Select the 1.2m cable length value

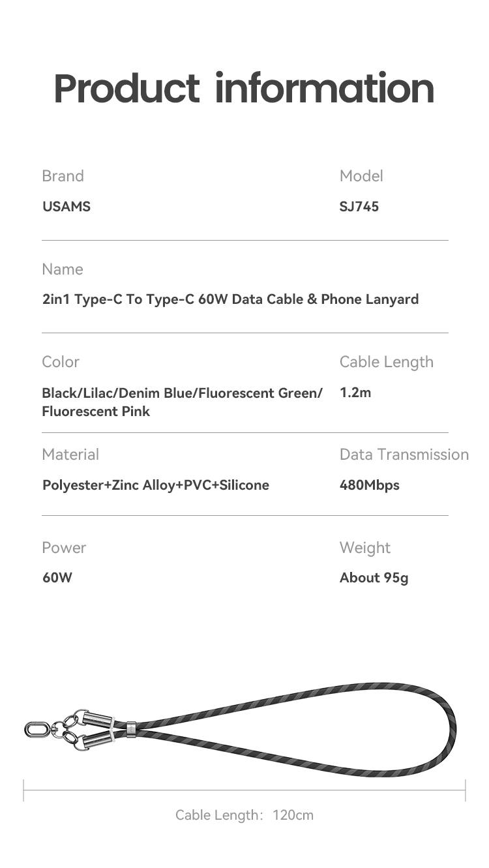[x=355, y=393]
